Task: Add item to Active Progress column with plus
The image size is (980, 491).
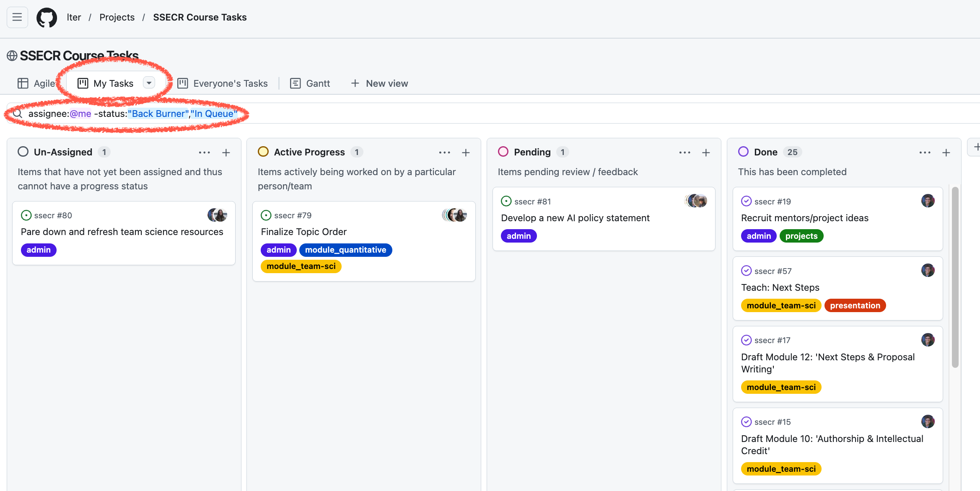Action: coord(466,152)
